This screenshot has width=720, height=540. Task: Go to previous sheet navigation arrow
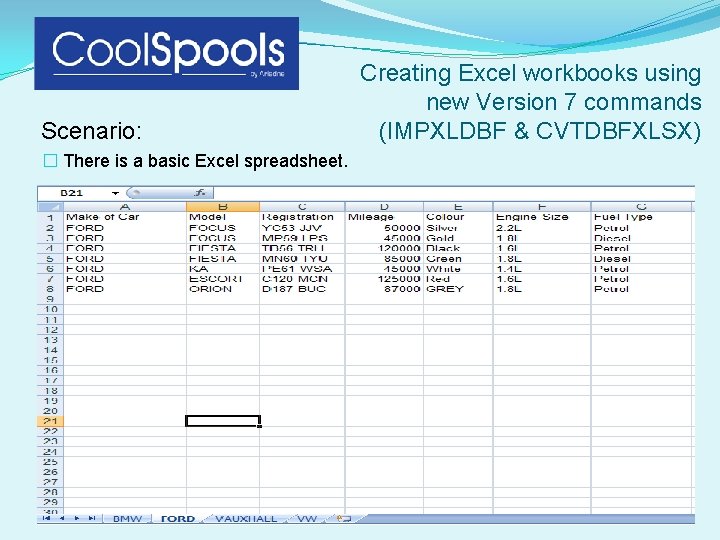pyautogui.click(x=62, y=518)
